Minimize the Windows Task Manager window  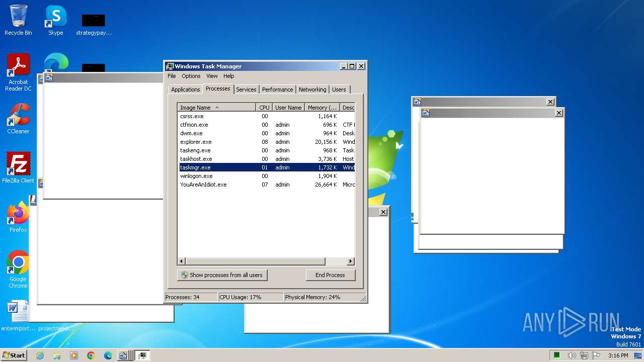coord(344,66)
